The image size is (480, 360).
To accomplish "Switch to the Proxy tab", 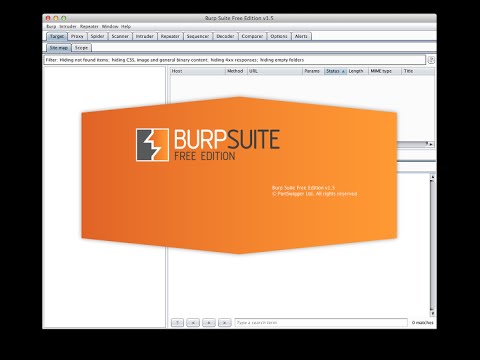I will click(77, 36).
